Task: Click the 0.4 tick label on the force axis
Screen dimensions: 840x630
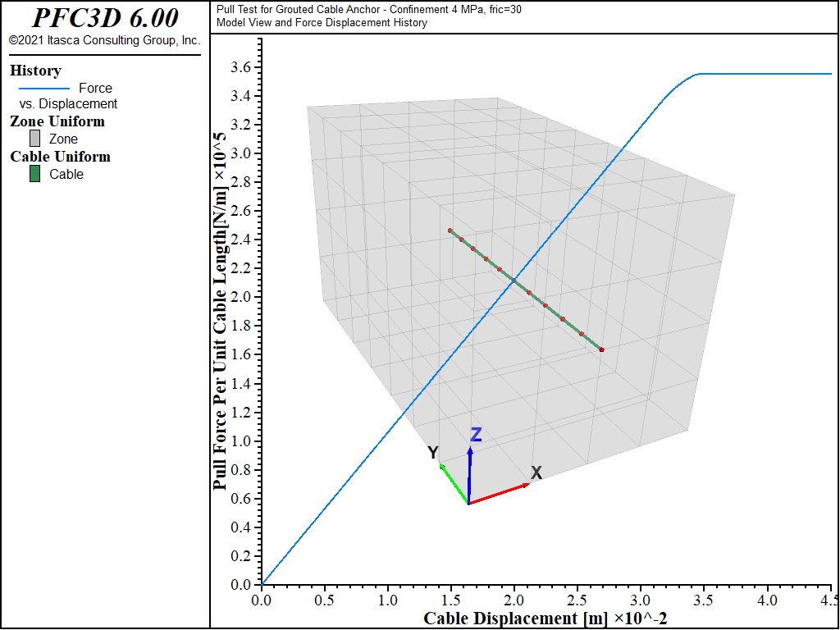Action: pos(242,527)
